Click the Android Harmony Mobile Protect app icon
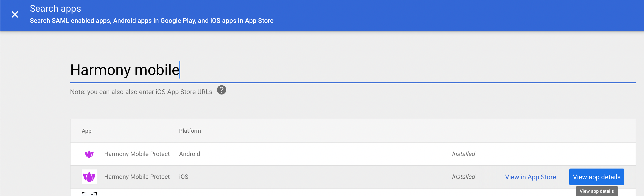 point(89,154)
